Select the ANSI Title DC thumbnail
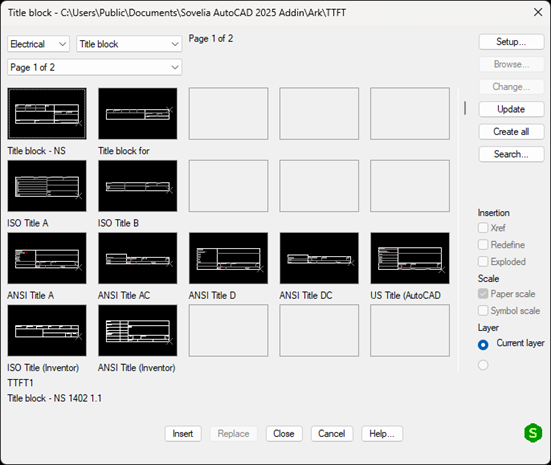Image resolution: width=551 pixels, height=465 pixels. [319, 258]
